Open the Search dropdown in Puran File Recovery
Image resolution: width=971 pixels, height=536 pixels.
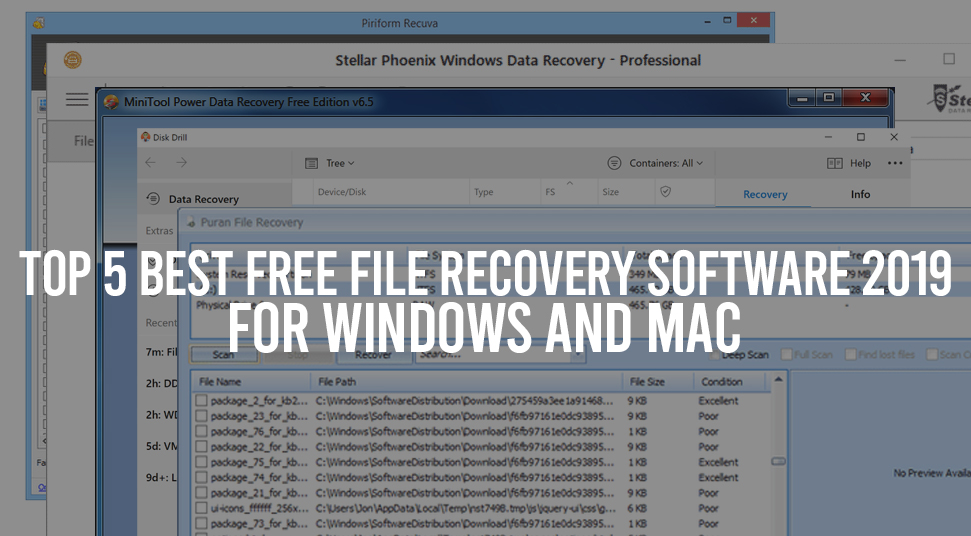(x=578, y=355)
